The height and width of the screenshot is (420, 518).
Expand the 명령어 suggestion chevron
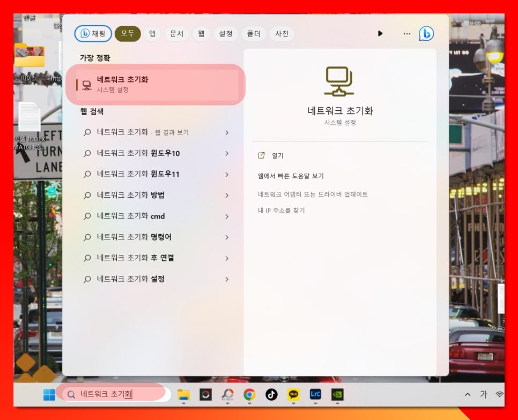(227, 237)
